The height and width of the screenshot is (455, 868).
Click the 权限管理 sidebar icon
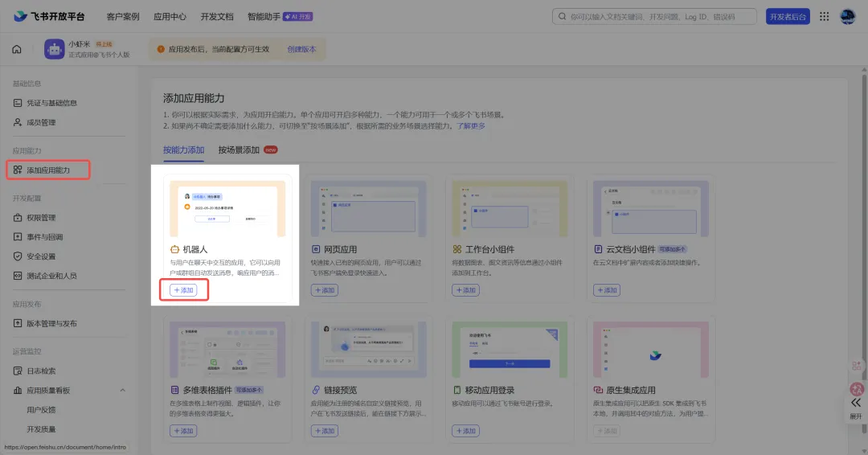pos(18,218)
